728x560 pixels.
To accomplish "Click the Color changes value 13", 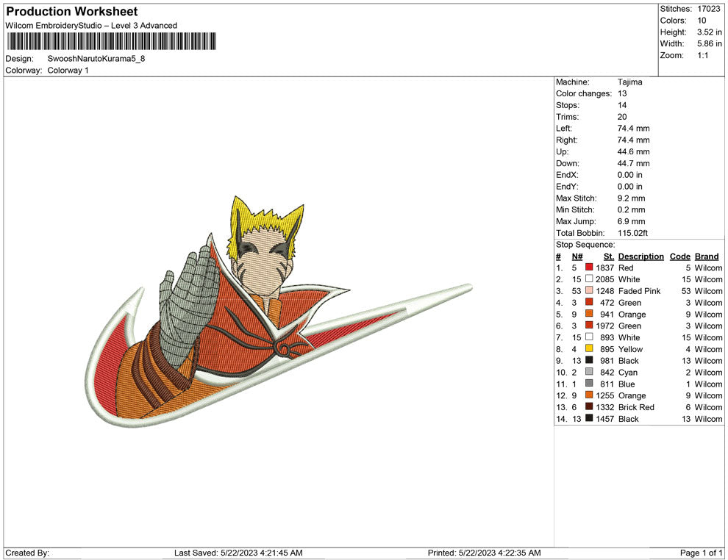I will [x=622, y=93].
